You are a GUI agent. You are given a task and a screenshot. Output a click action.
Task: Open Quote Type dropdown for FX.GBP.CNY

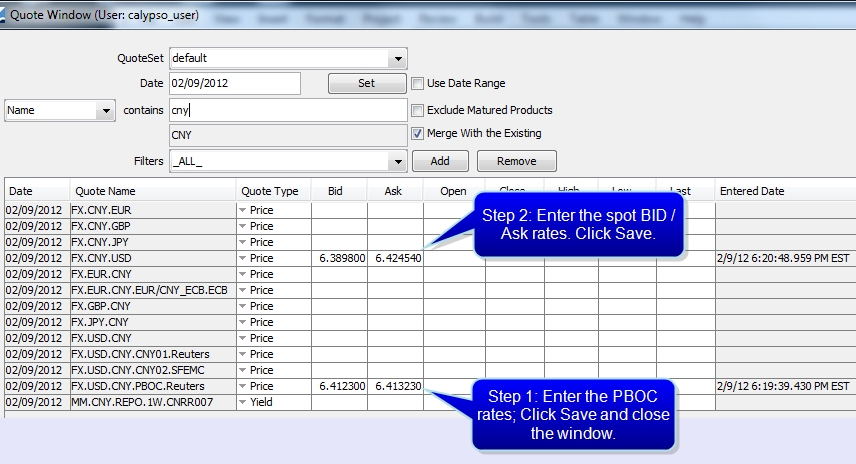[x=242, y=306]
